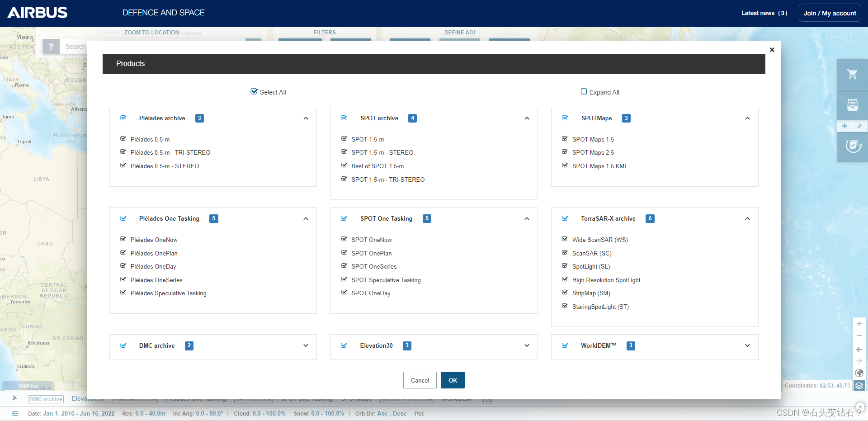Uncheck StaringSpotLight (ST)
Image resolution: width=868 pixels, height=421 pixels.
[565, 306]
